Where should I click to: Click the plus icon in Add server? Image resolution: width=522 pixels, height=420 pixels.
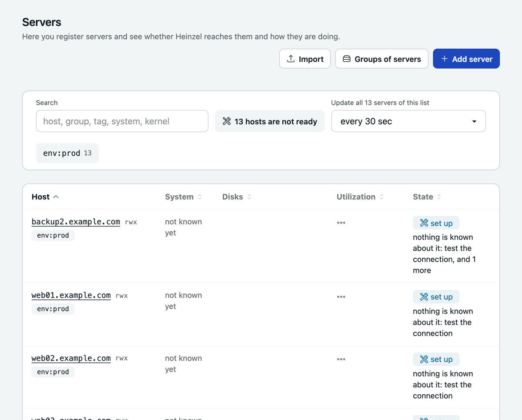(x=444, y=59)
